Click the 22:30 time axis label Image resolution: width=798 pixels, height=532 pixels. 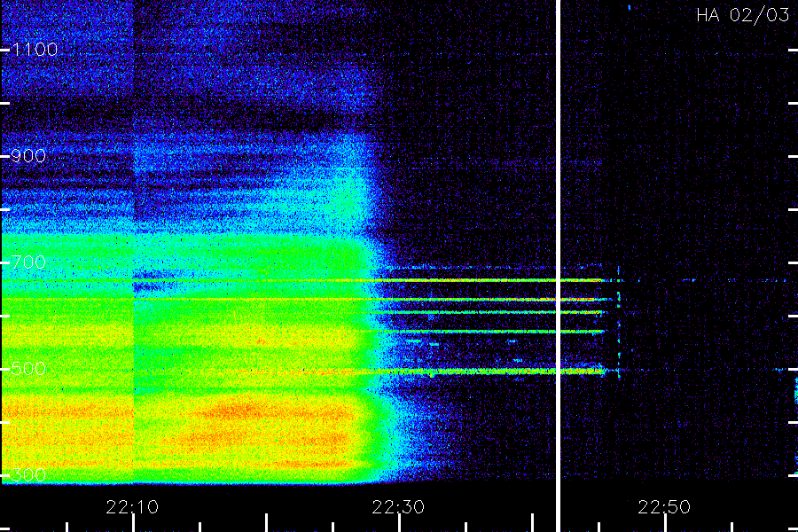point(398,507)
